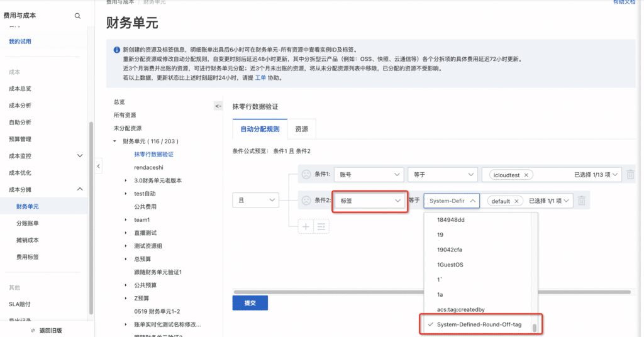Click the 提交 button
The height and width of the screenshot is (337, 644).
[250, 303]
